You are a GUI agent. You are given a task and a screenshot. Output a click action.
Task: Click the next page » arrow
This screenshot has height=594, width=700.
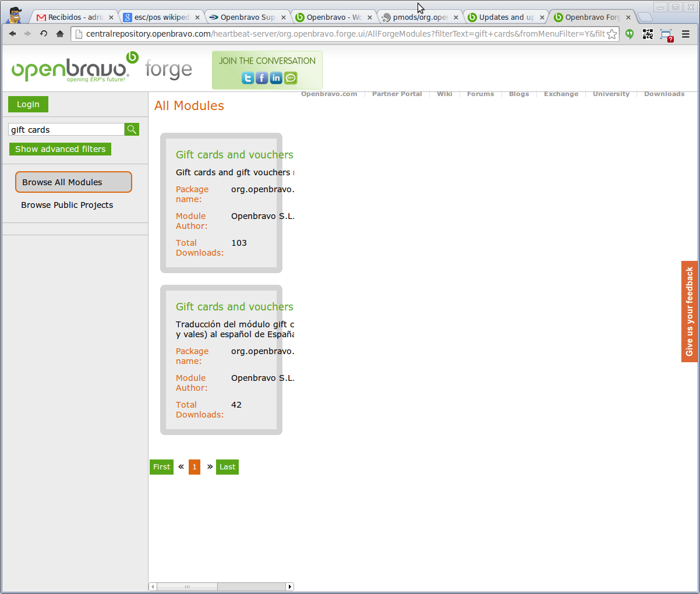[210, 466]
